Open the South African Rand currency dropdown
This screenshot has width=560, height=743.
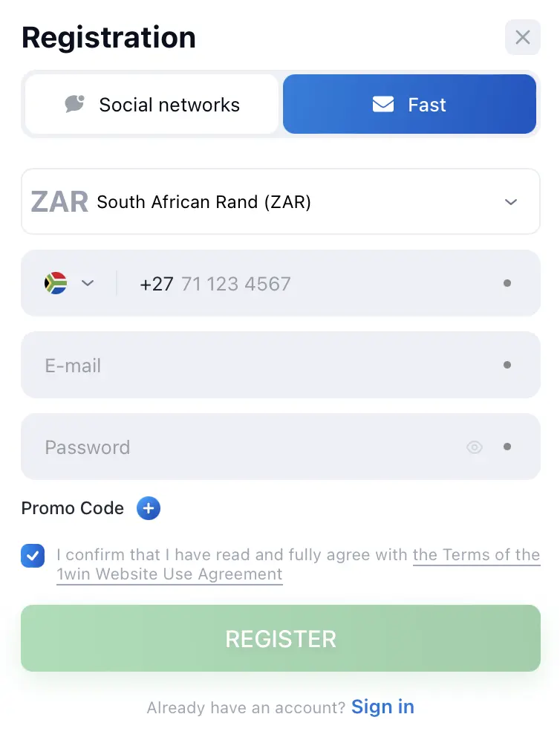point(280,201)
